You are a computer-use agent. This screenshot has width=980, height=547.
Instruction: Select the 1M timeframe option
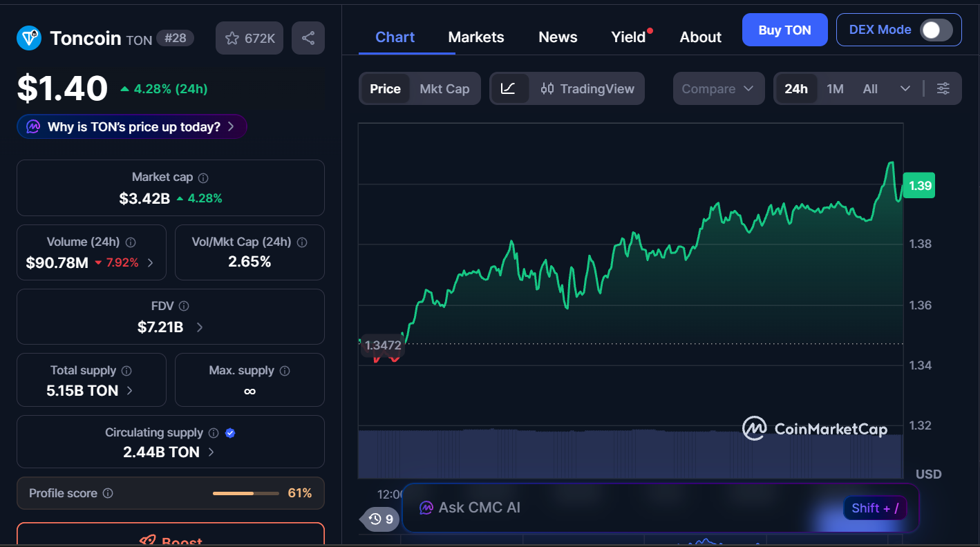click(834, 88)
